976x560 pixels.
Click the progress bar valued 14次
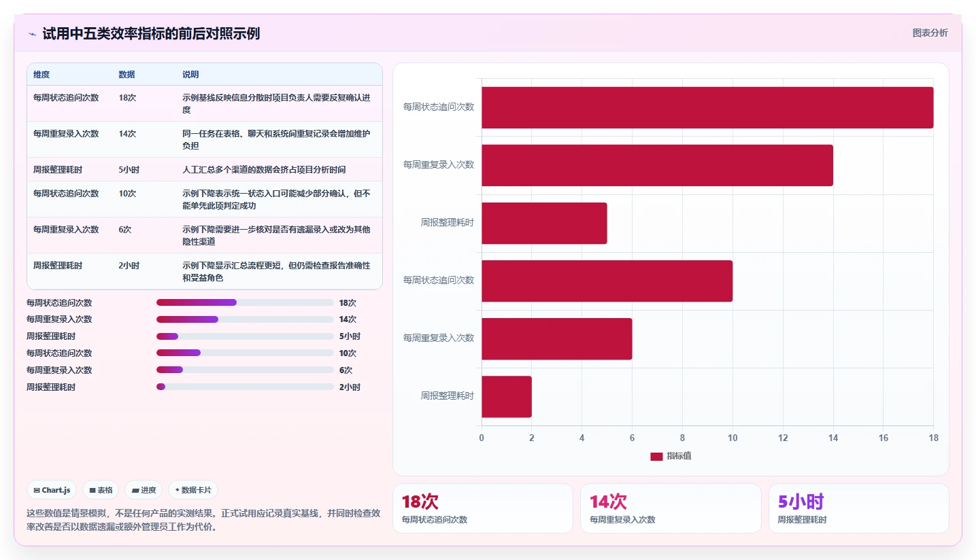coord(245,319)
